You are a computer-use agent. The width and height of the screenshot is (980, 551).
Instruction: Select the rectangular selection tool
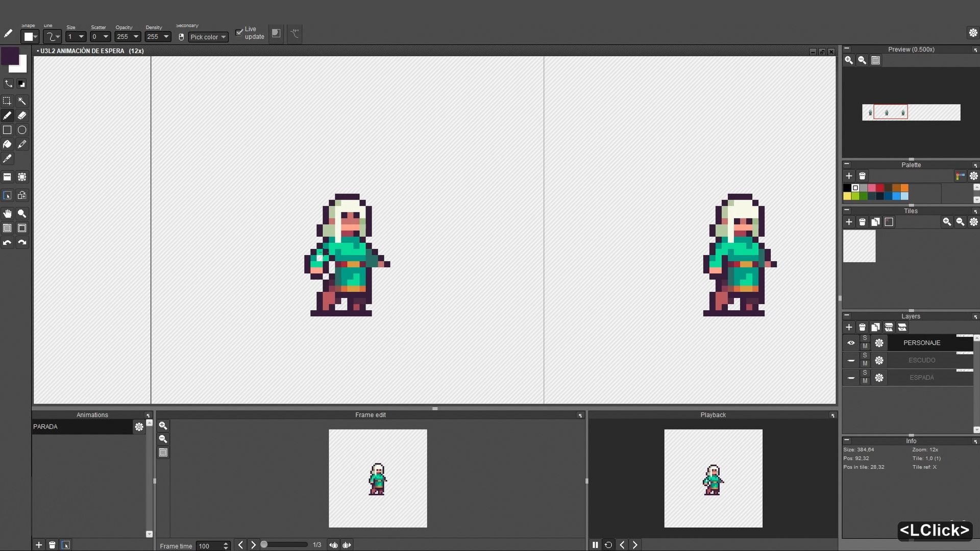click(7, 101)
